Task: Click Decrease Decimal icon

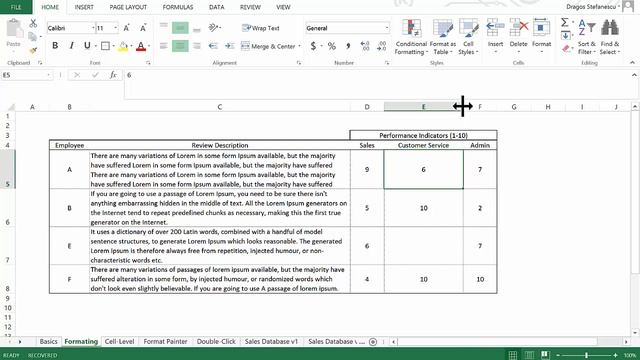Action: 381,46
